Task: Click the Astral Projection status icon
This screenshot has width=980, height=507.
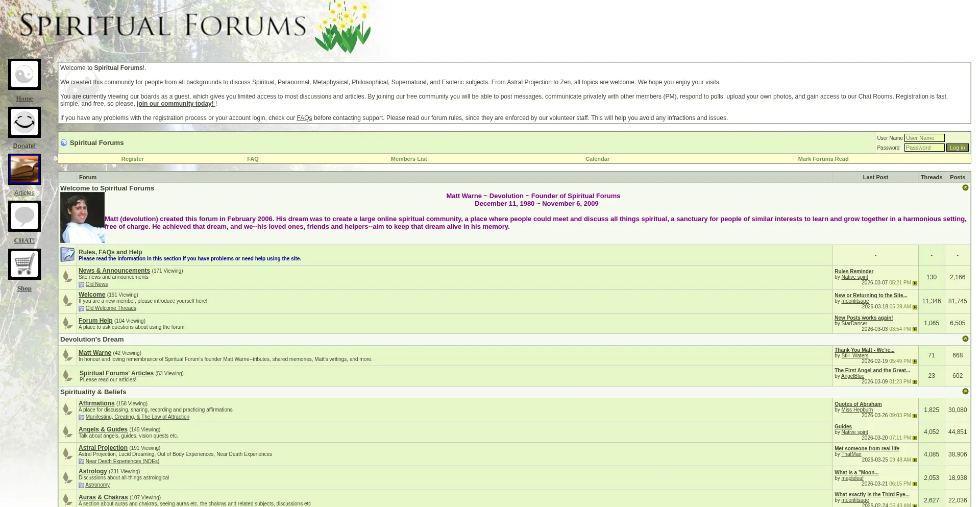Action: pyautogui.click(x=67, y=454)
